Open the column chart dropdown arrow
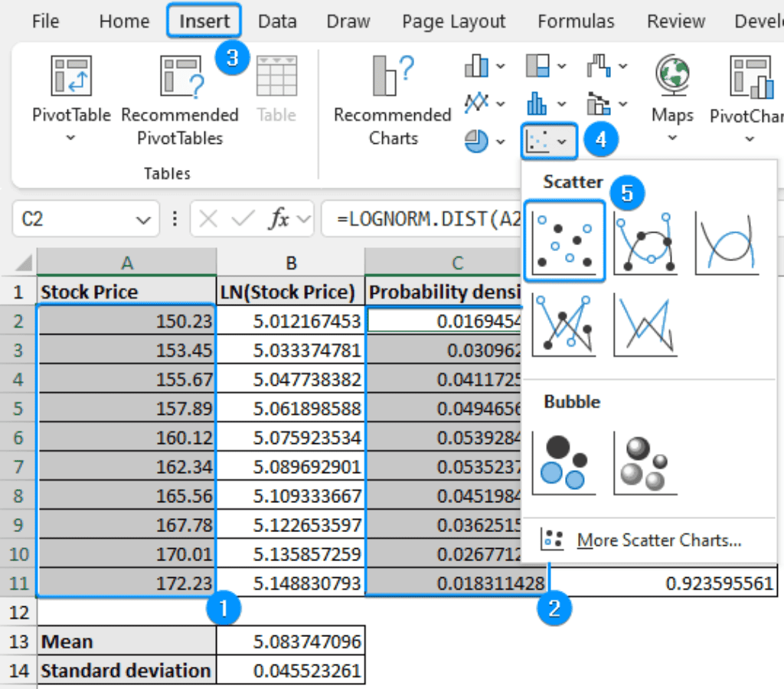This screenshot has width=784, height=689. 500,66
